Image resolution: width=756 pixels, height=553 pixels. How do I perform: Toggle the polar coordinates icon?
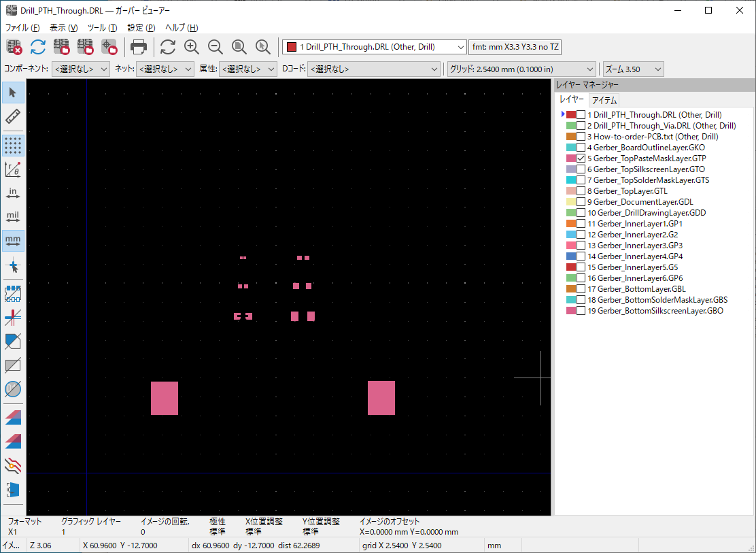(13, 169)
